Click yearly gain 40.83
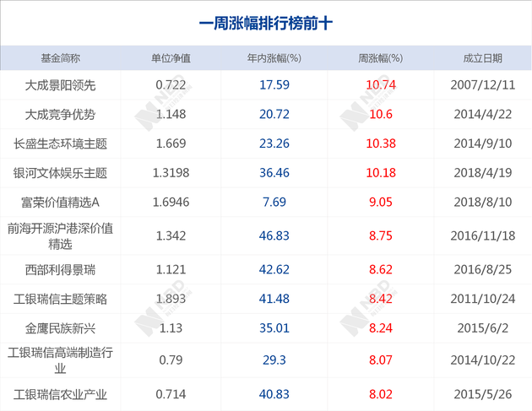 pos(274,394)
